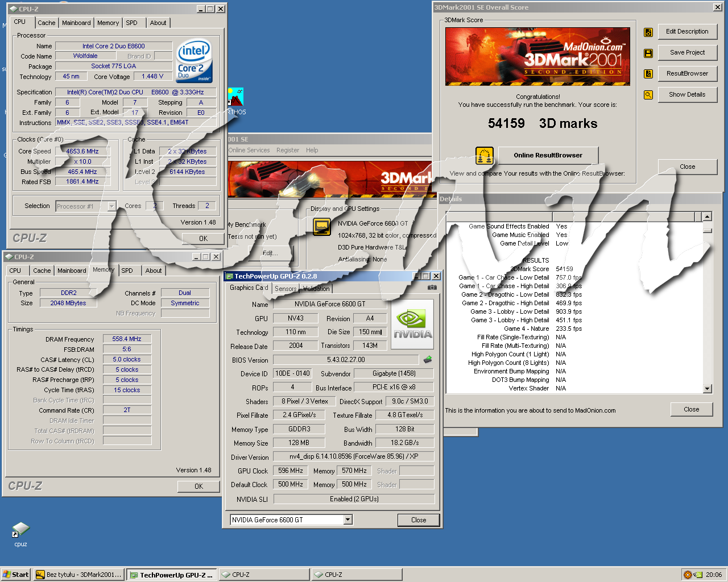Click Details list scrollbar up arrow
The image size is (728, 582).
coord(707,217)
